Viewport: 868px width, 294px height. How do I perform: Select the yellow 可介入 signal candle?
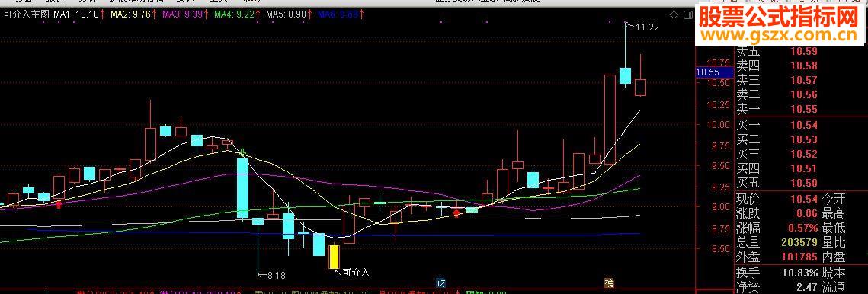pos(334,257)
